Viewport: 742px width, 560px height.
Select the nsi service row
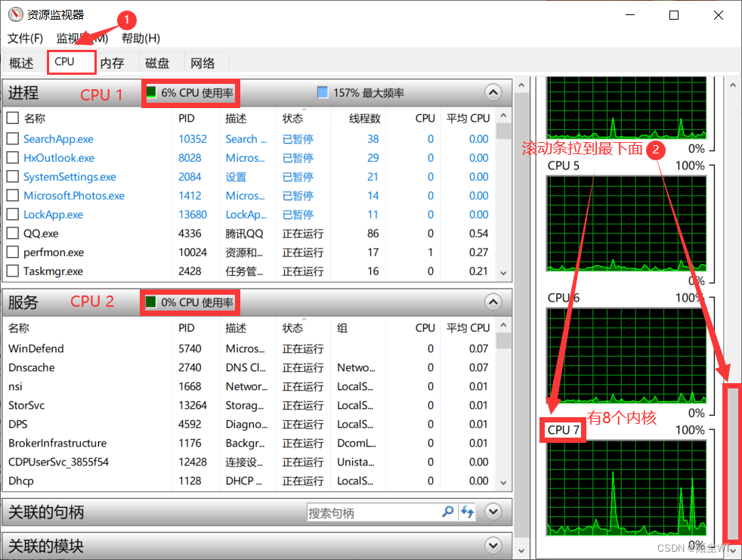click(249, 387)
